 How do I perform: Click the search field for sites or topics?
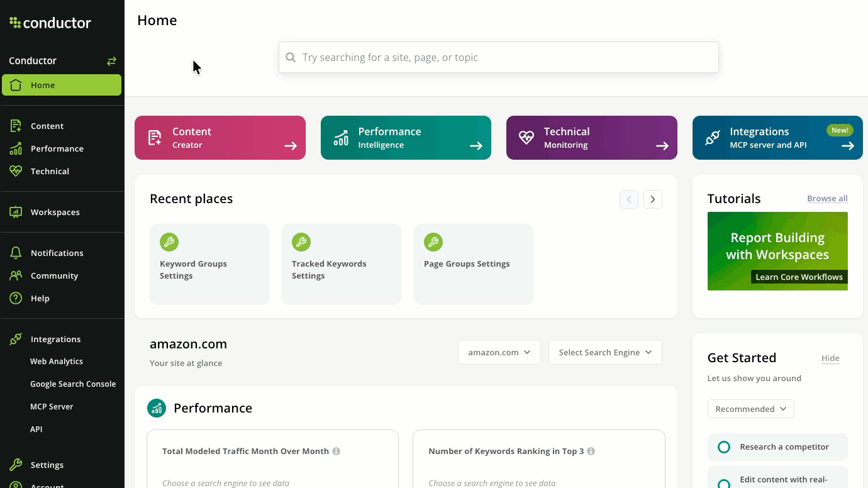coord(499,57)
